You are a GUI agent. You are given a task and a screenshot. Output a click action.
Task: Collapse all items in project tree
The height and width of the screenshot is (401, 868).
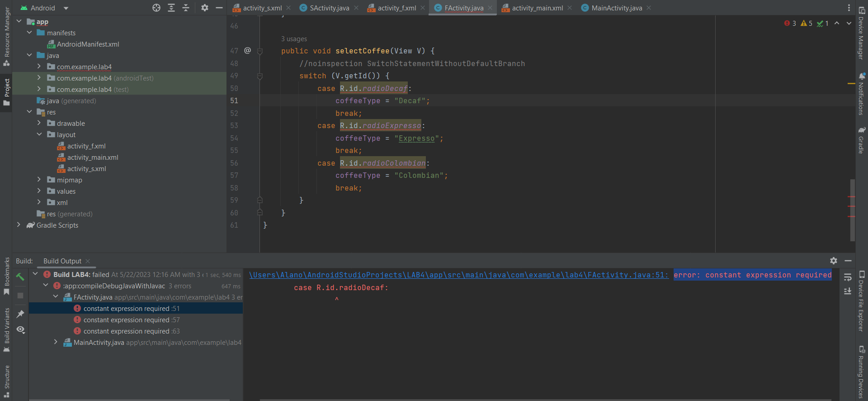tap(186, 8)
